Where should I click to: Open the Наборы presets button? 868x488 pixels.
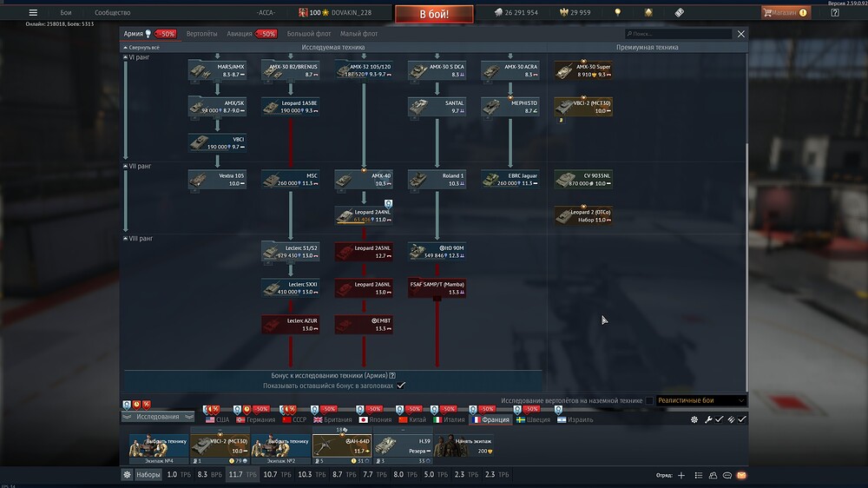[x=148, y=475]
